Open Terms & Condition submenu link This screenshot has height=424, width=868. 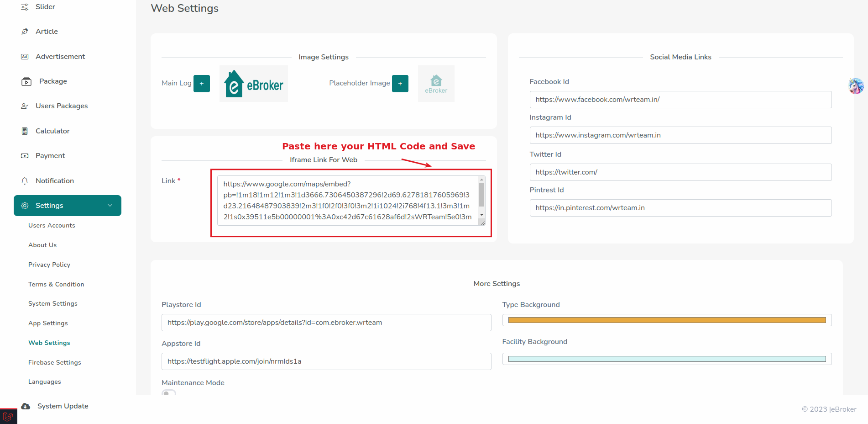[56, 285]
